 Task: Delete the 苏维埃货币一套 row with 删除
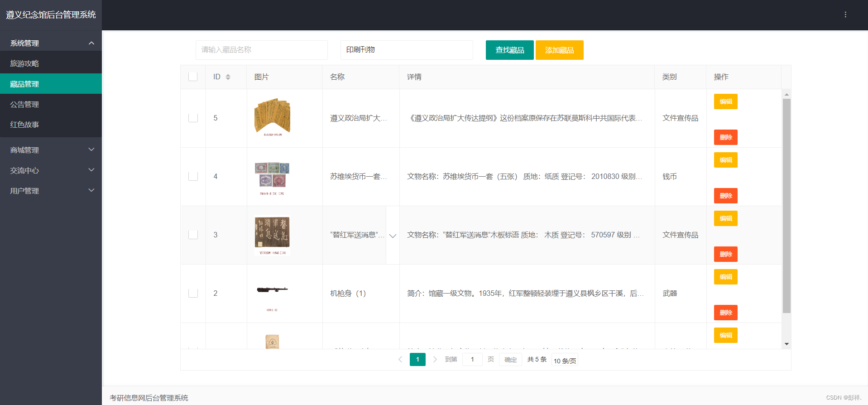pos(726,196)
